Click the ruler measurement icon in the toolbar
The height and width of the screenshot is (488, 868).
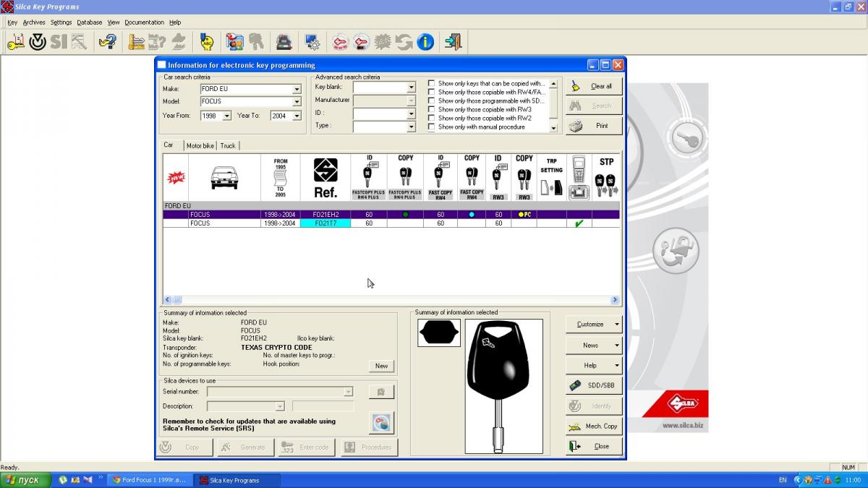tap(136, 42)
